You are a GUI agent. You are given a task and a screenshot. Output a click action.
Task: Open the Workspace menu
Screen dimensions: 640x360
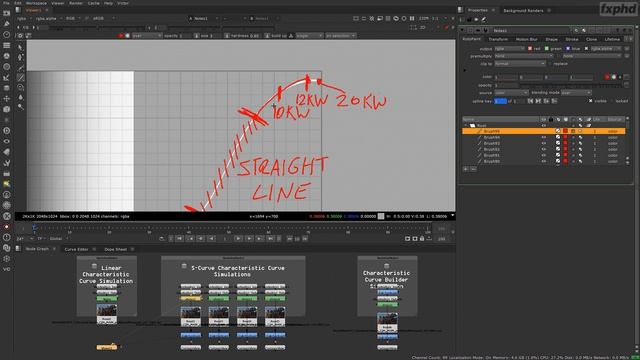coord(36,3)
